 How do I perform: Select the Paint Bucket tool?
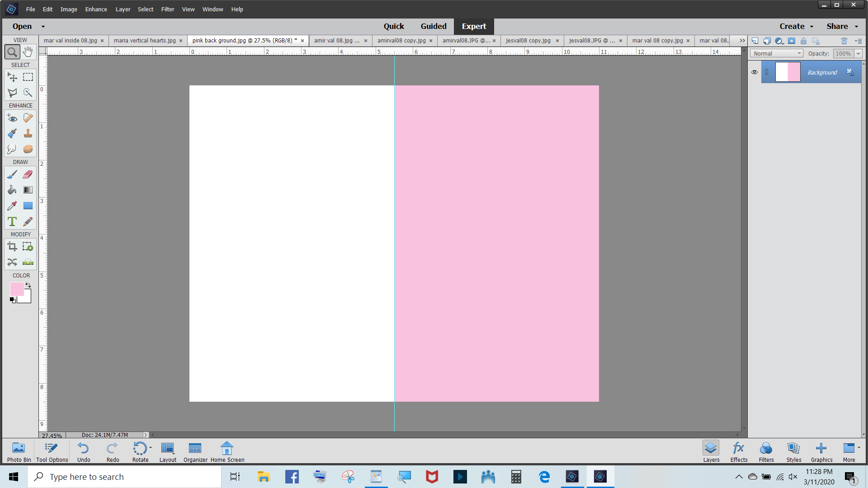pos(12,190)
